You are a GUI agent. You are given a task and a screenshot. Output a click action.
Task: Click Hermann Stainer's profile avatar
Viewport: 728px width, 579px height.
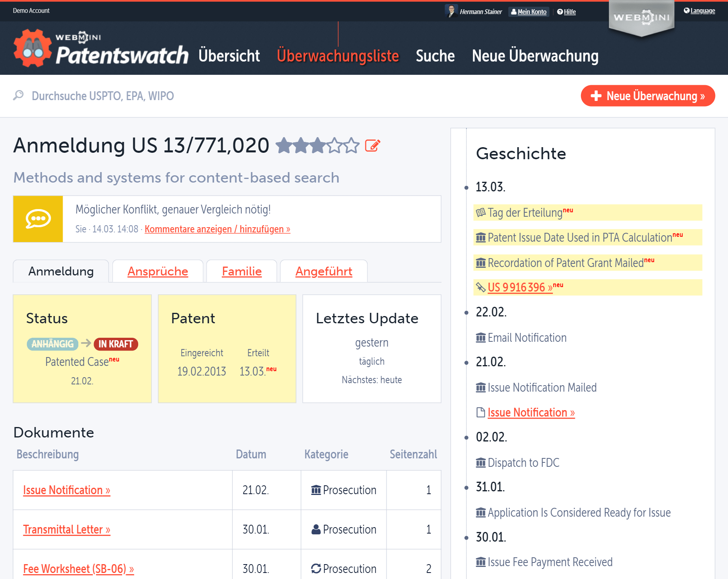pyautogui.click(x=452, y=11)
